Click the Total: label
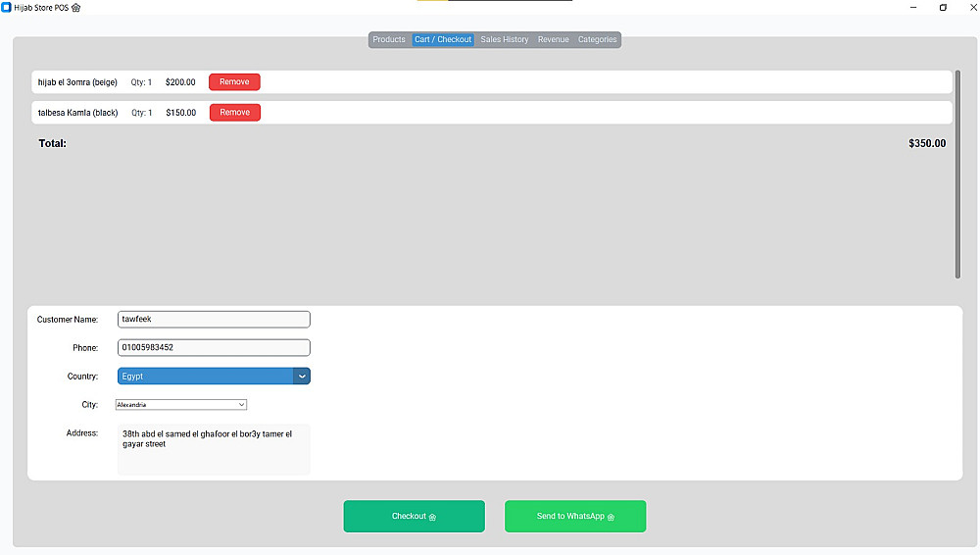 [53, 143]
